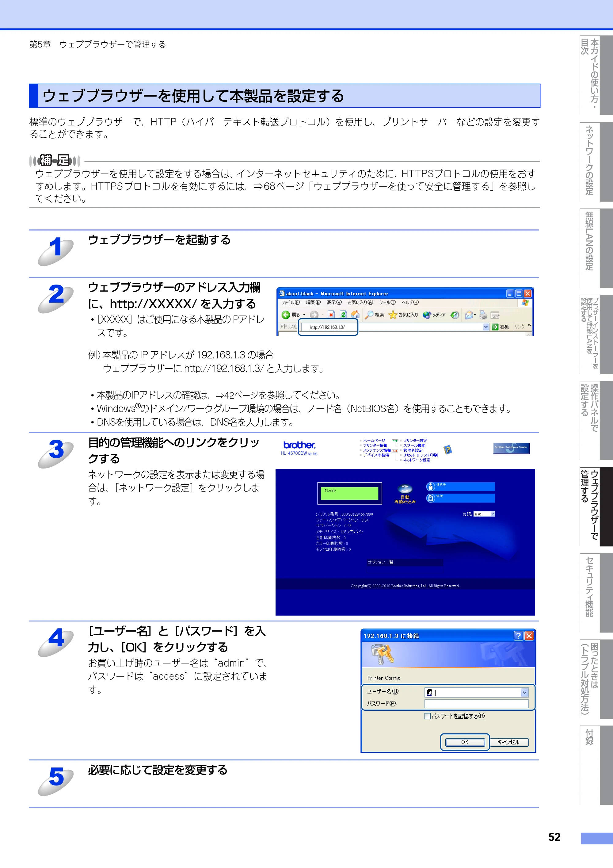Screen dimensions: 613x868
Task: Click the Internet Explorer Back arrow icon
Action: pyautogui.click(x=286, y=315)
